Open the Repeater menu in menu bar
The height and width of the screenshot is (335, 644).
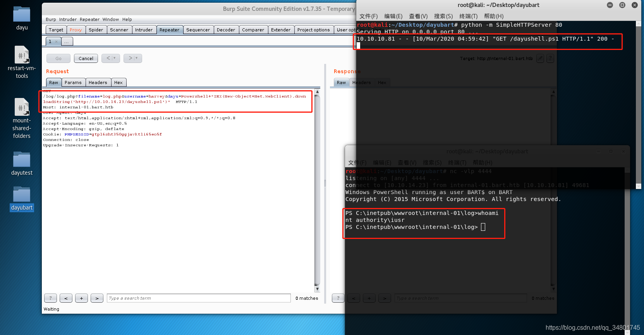[x=89, y=19]
